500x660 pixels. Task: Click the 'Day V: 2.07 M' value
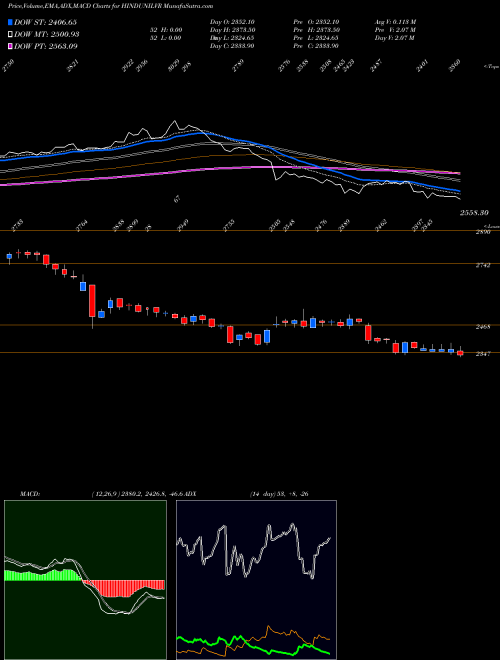tap(394, 38)
